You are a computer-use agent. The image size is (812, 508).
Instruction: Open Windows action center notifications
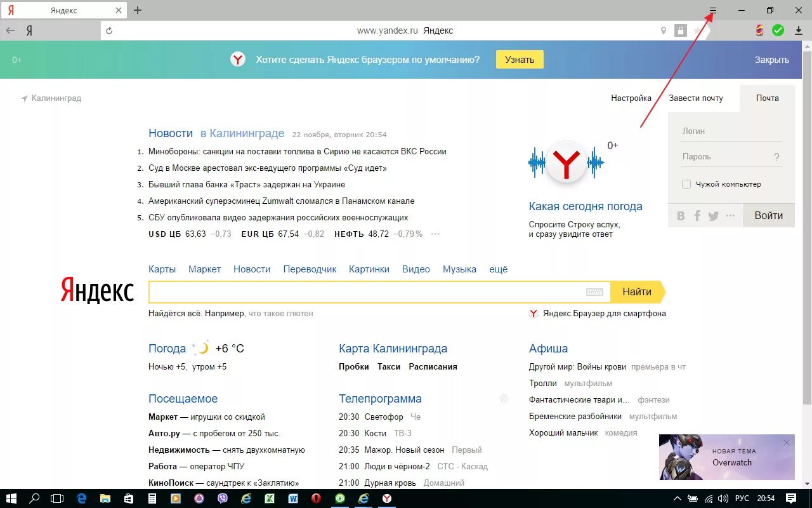[x=791, y=498]
